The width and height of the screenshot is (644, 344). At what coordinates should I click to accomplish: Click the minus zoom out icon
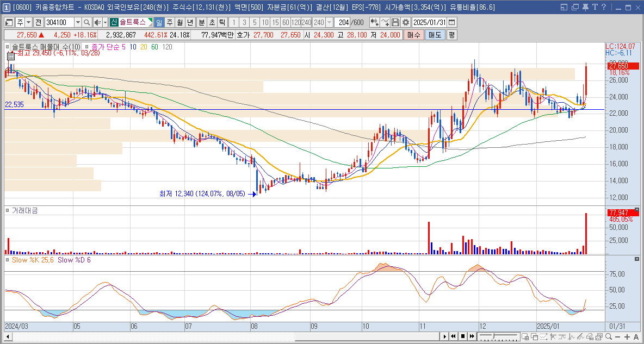(x=618, y=336)
